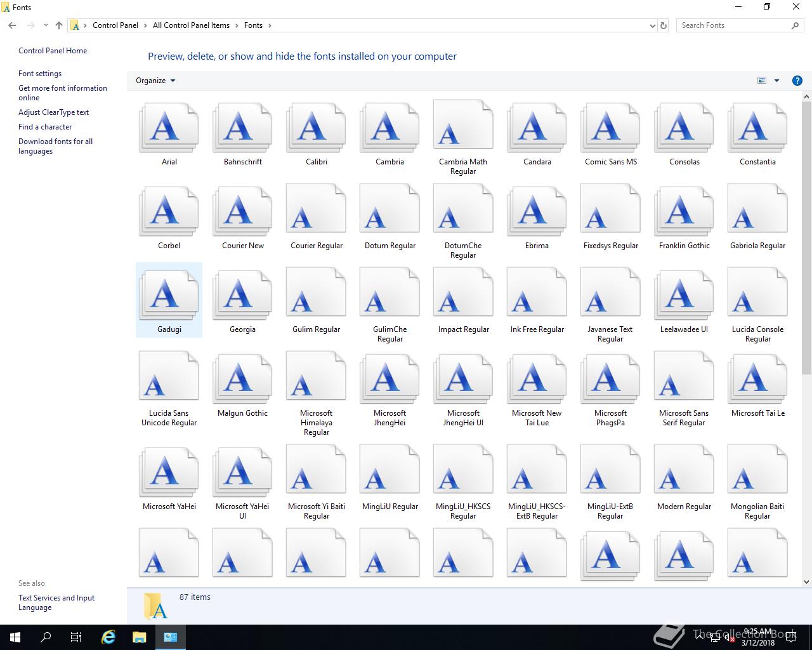Select the Ebrima font icon
This screenshot has width=812, height=650.
point(537,213)
